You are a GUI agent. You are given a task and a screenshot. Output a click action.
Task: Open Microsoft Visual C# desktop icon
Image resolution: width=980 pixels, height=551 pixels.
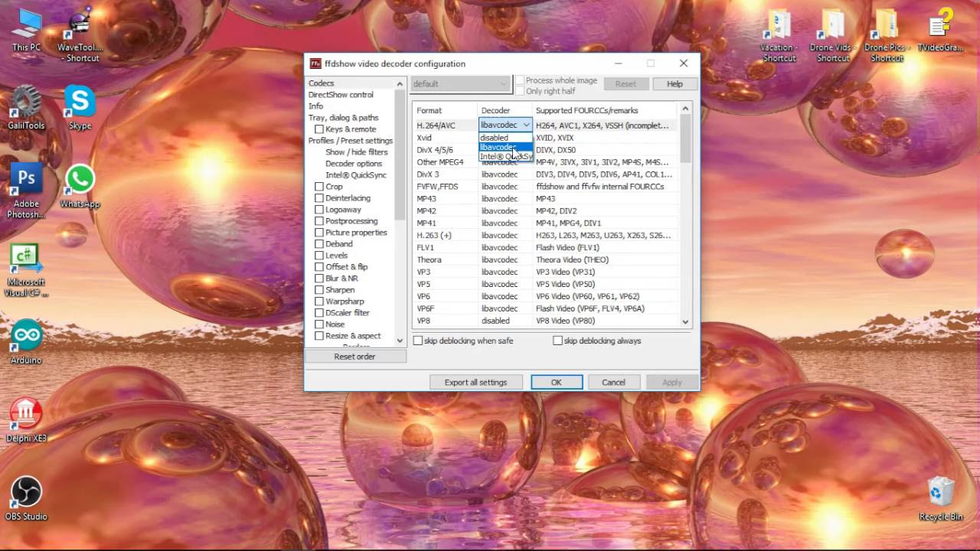(26, 271)
